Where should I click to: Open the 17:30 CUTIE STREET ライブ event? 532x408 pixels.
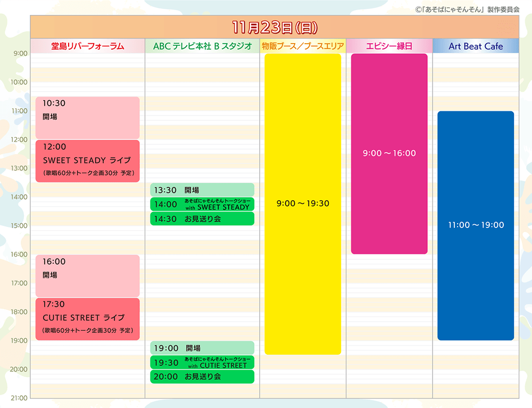(88, 319)
